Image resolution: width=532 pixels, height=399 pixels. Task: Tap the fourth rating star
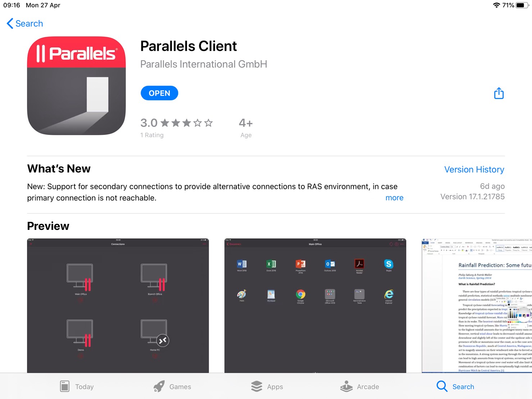[197, 123]
